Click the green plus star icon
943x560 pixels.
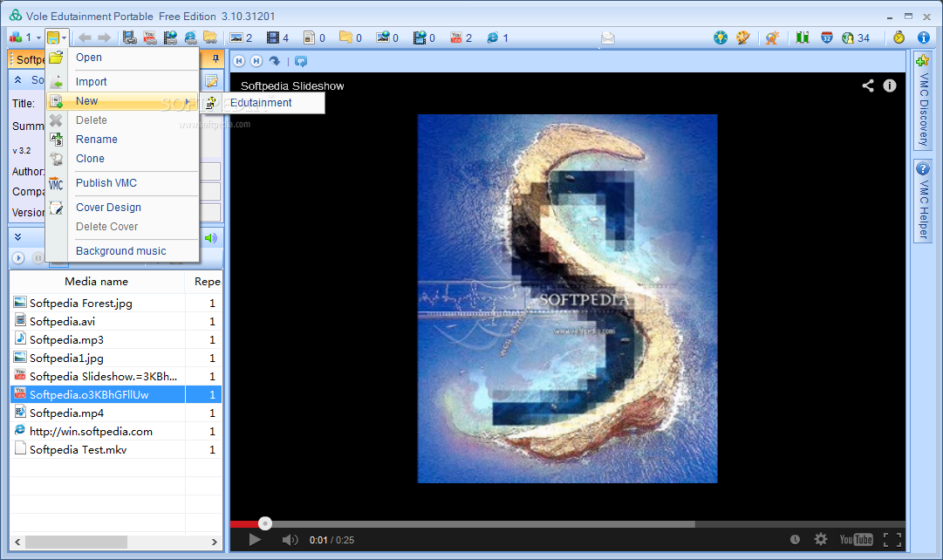[923, 60]
